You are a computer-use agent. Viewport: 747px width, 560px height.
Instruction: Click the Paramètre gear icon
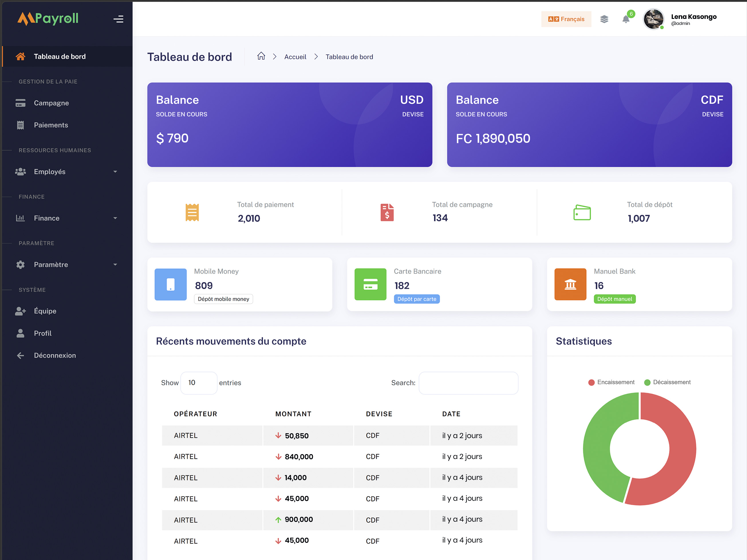tap(20, 265)
